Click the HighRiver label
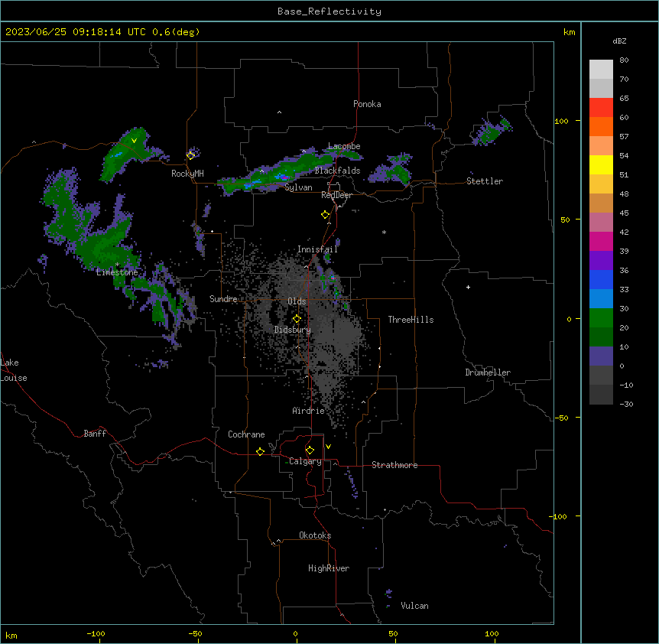The width and height of the screenshot is (659, 644). tap(329, 568)
